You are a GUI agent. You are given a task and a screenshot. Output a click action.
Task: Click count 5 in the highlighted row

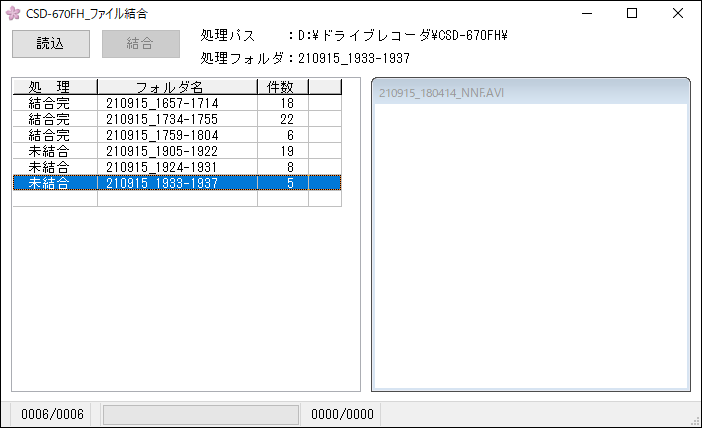(x=290, y=183)
